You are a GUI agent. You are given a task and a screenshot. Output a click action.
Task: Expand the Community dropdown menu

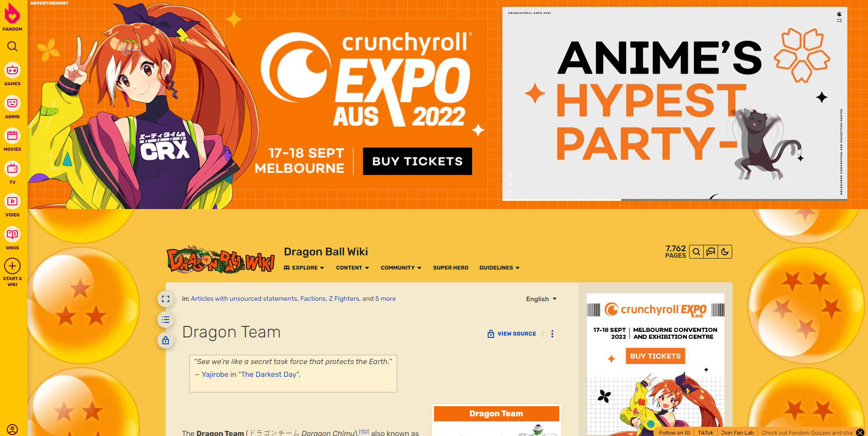401,268
